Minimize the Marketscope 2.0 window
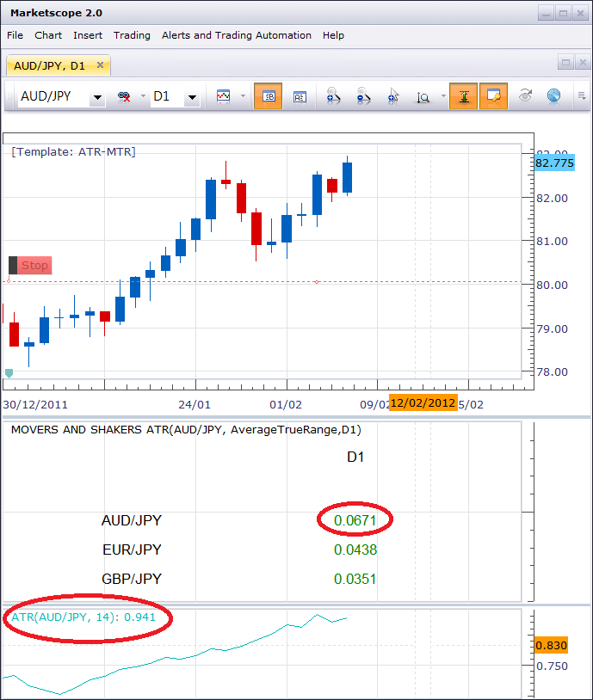This screenshot has width=593, height=700. (546, 14)
